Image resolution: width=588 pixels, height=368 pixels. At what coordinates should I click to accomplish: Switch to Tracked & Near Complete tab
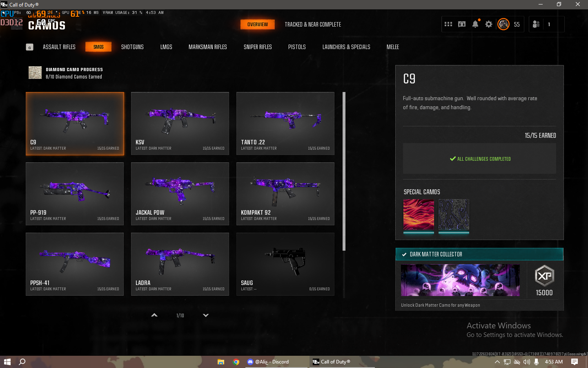[313, 25]
